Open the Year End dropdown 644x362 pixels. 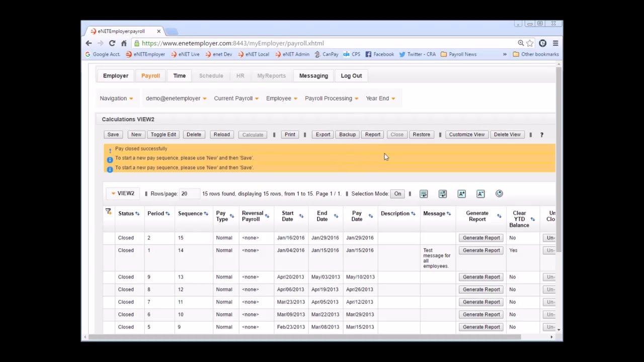[380, 99]
